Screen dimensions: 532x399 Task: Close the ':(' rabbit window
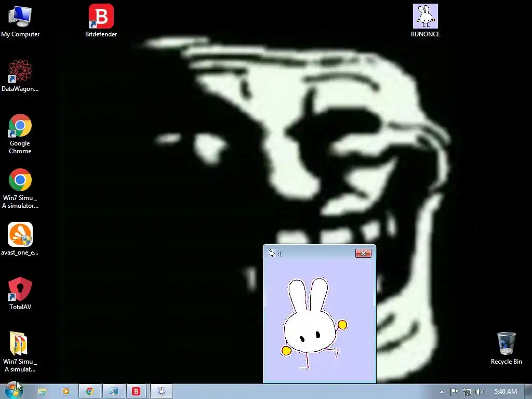pyautogui.click(x=363, y=253)
